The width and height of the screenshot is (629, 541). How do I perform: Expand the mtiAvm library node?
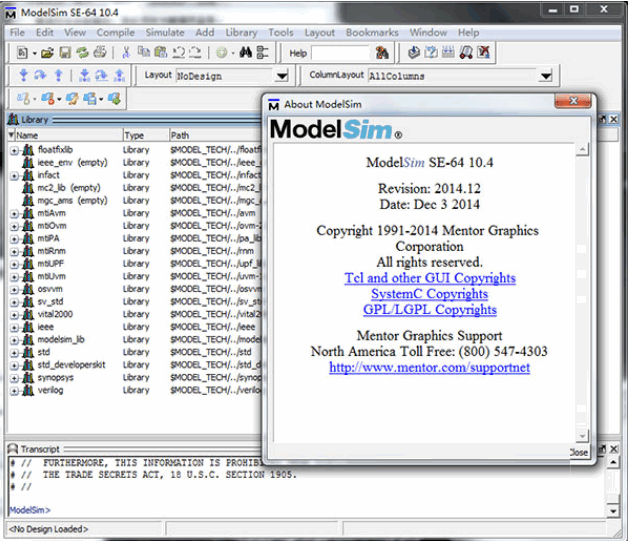coord(14,214)
